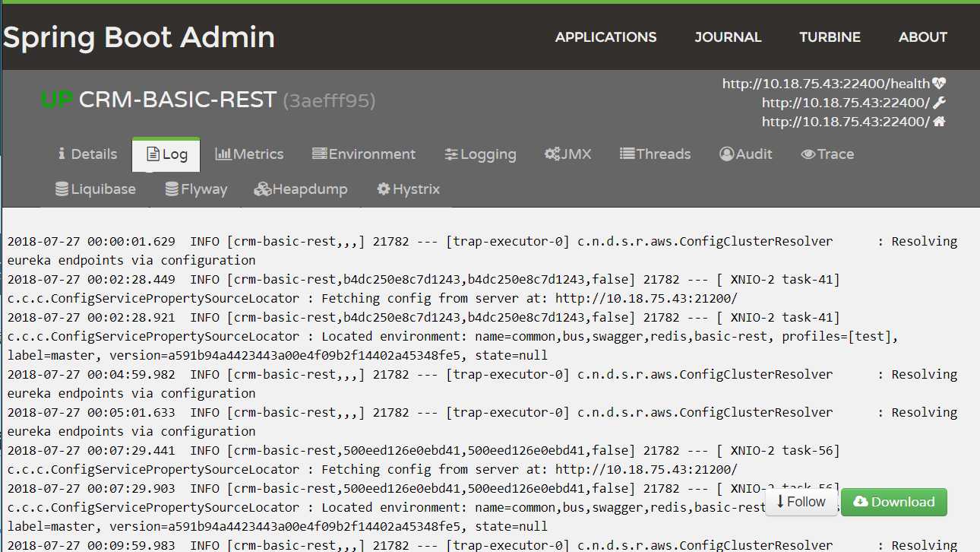Click the heartbeat health icon
The image size is (980, 552).
(x=939, y=84)
